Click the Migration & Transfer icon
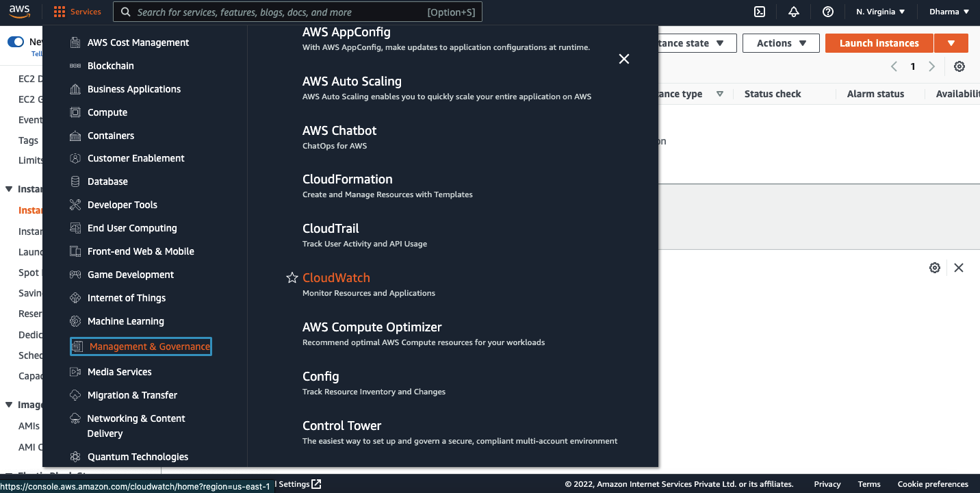Image resolution: width=980 pixels, height=493 pixels. pos(75,395)
